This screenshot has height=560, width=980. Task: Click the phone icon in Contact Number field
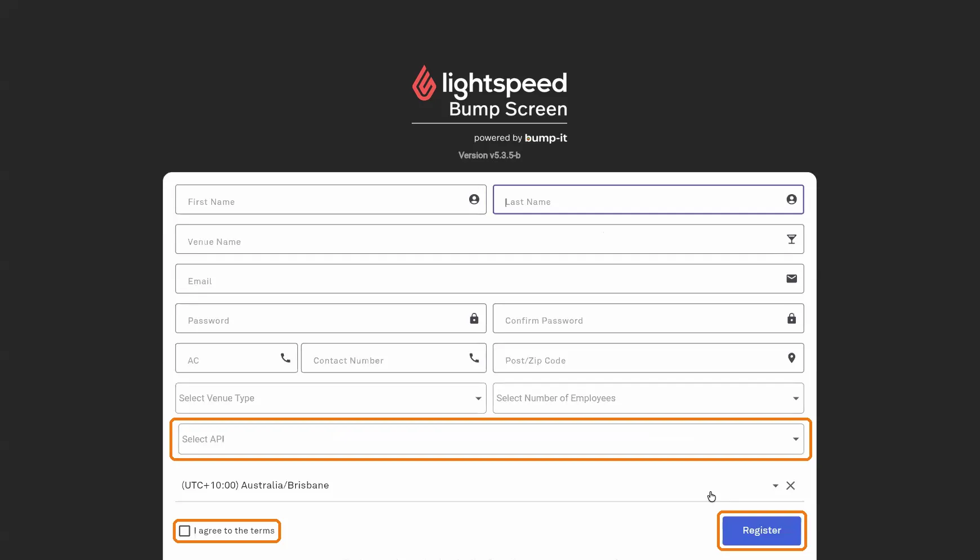point(474,358)
